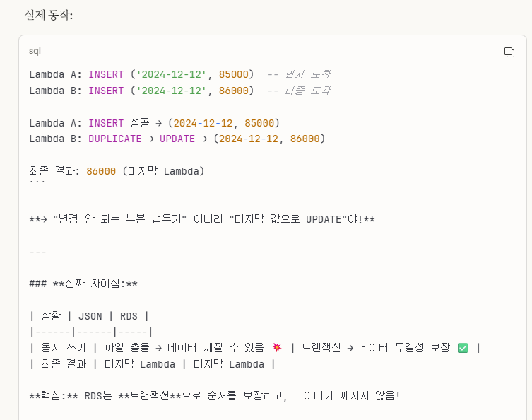532x420 pixels.
Task: Click the collision emoji after '깨질 수 있음'
Action: [277, 348]
